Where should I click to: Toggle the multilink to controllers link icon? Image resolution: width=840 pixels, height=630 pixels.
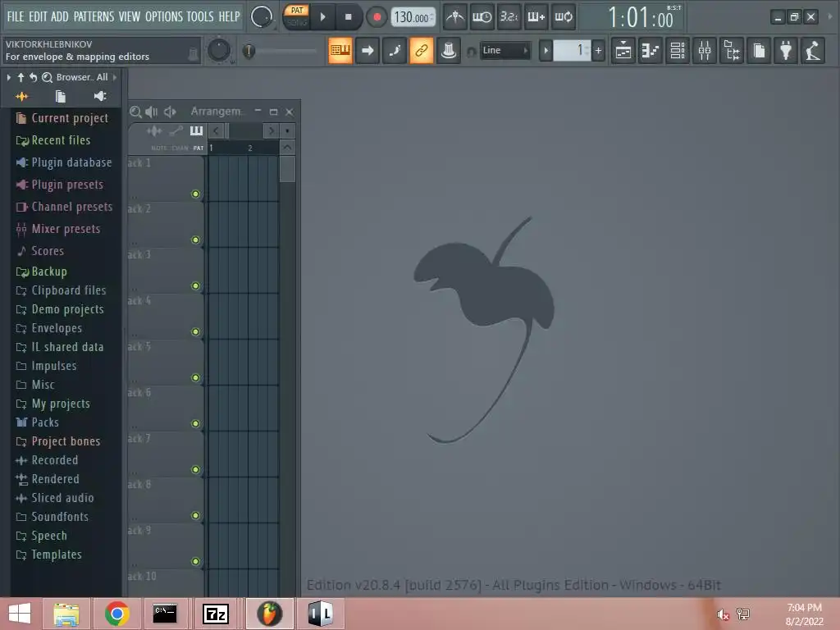click(x=422, y=51)
